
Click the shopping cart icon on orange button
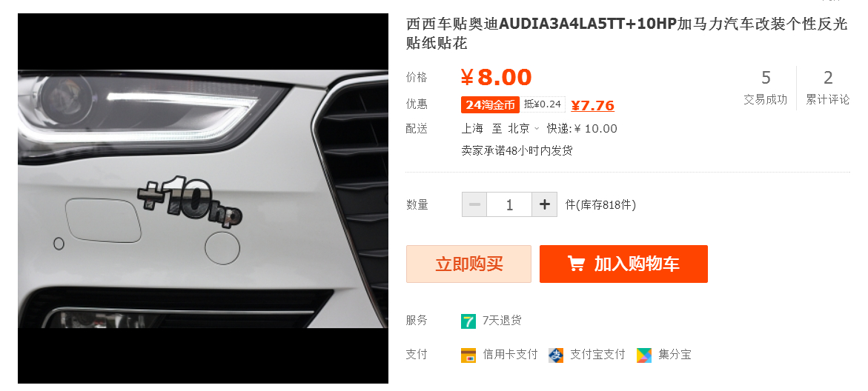click(x=576, y=264)
